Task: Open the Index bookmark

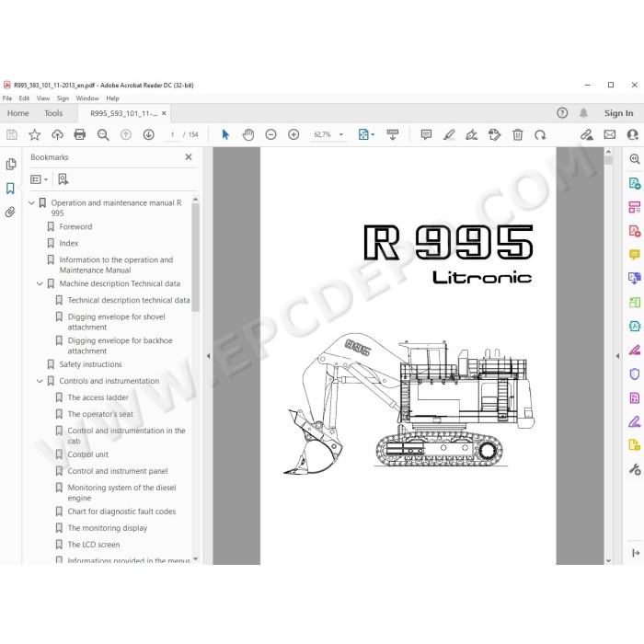Action: [x=69, y=243]
